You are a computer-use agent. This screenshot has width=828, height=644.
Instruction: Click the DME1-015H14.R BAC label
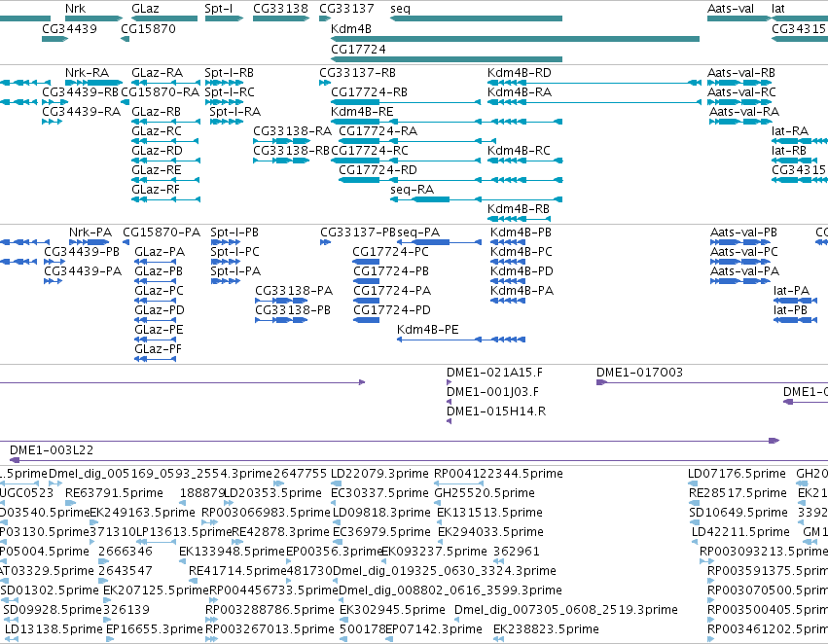pos(496,411)
